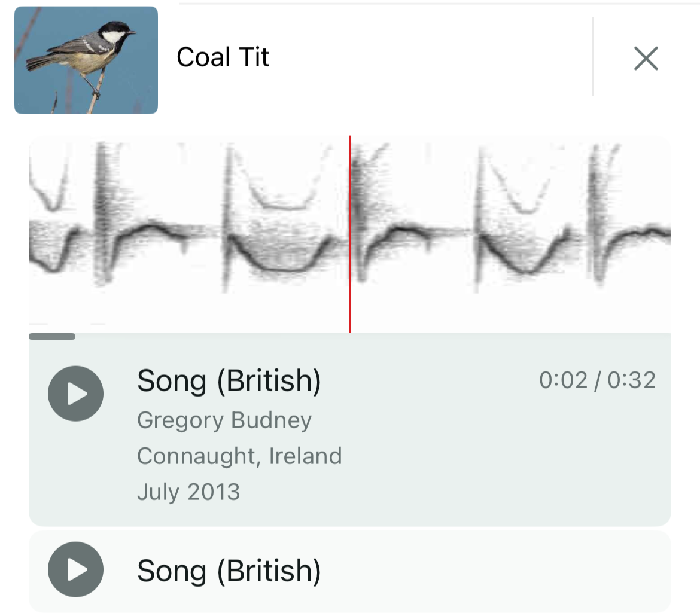Click the recordist name Gregory Budney
Viewport: 700px width, 616px height.
(x=224, y=420)
